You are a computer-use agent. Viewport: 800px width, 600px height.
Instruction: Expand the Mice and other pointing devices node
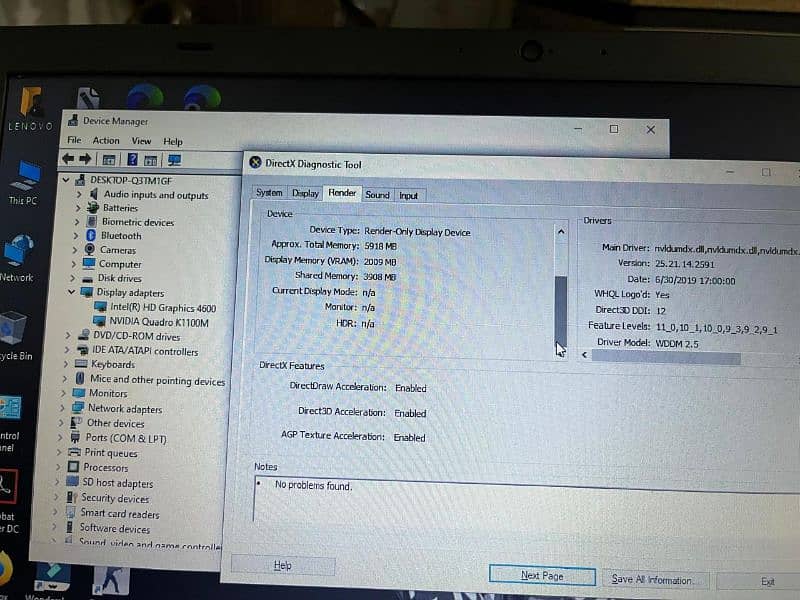(x=64, y=379)
